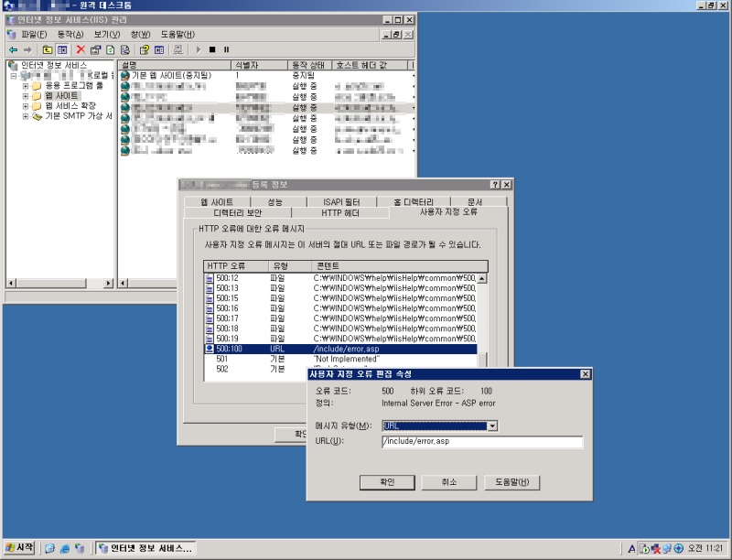Switch to the 웹 사이트 tab
The height and width of the screenshot is (560, 732).
pos(217,201)
